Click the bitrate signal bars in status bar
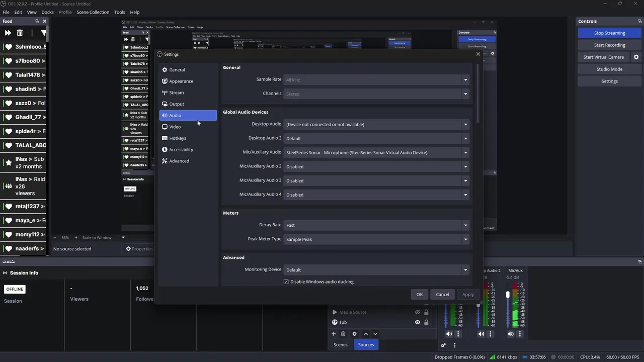Image resolution: width=644 pixels, height=362 pixels. (492, 357)
